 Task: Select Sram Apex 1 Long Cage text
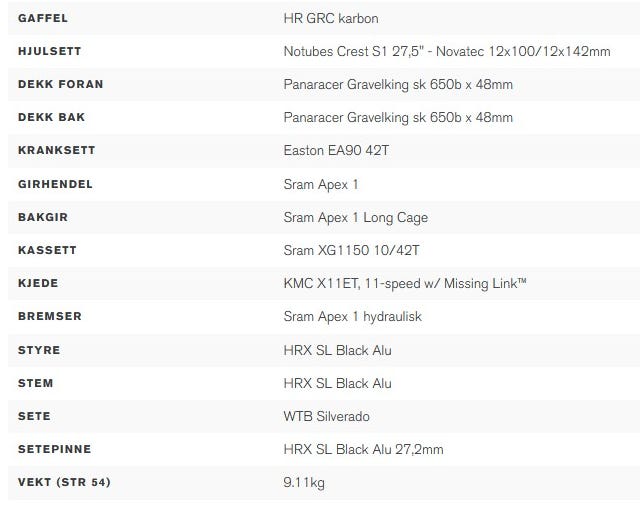[356, 217]
